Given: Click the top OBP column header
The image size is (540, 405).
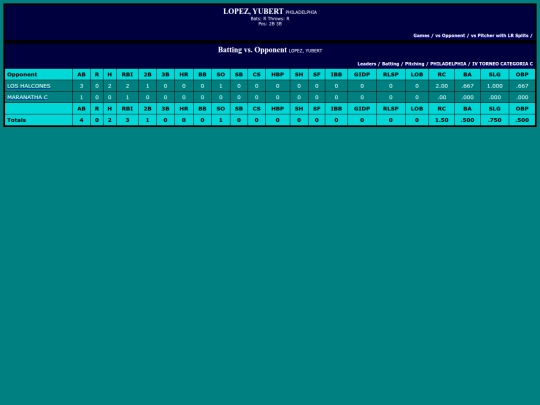Looking at the screenshot, I should pyautogui.click(x=522, y=74).
